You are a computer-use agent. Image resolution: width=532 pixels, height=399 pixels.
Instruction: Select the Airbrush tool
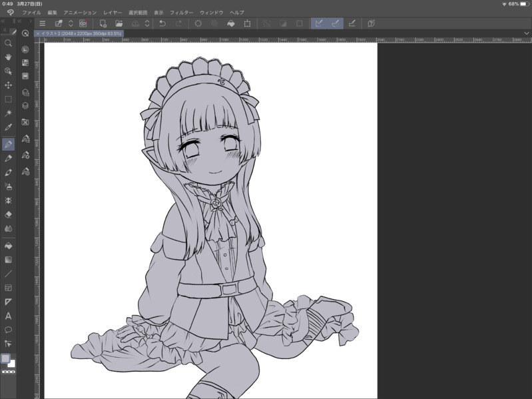(x=8, y=187)
